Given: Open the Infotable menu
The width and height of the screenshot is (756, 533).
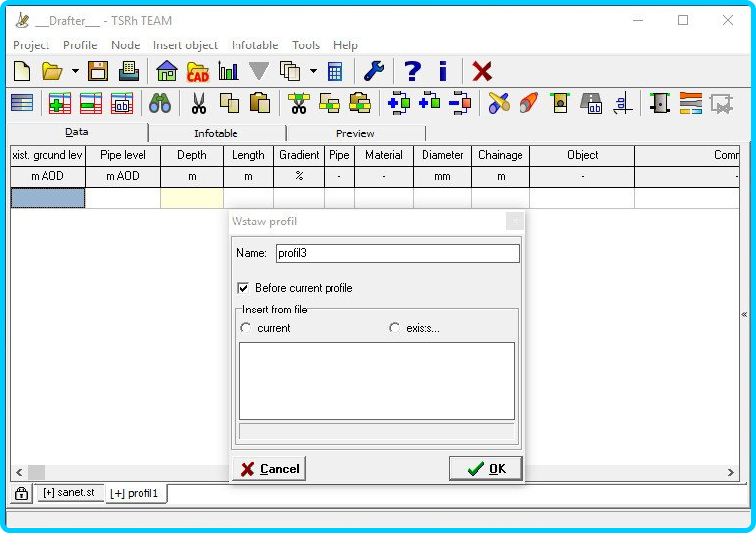Looking at the screenshot, I should [x=254, y=45].
